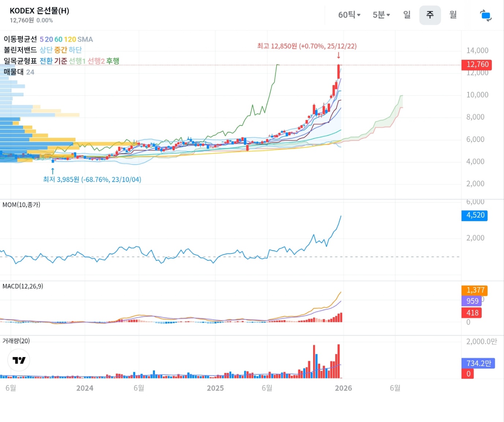Select the MACD(12,26,9) indicator label
Viewport: 504px width, 422px height.
tap(23, 286)
